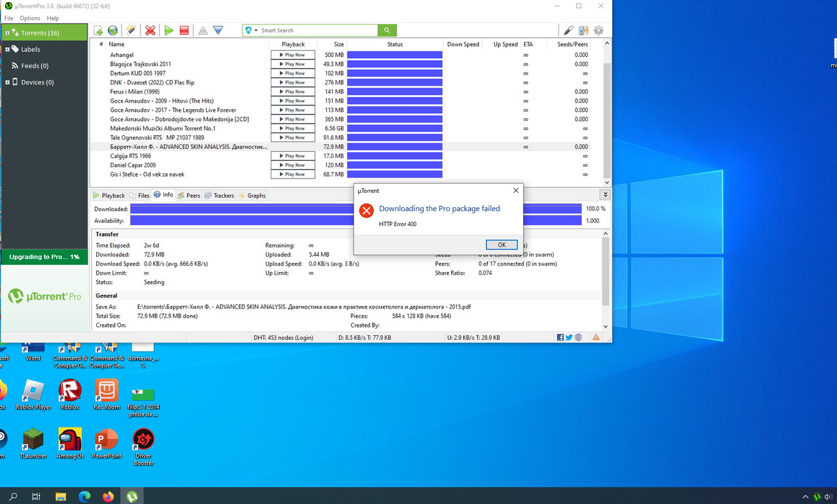Close the µTorrent error dialog
Screen dimensions: 837x504
coord(515,190)
